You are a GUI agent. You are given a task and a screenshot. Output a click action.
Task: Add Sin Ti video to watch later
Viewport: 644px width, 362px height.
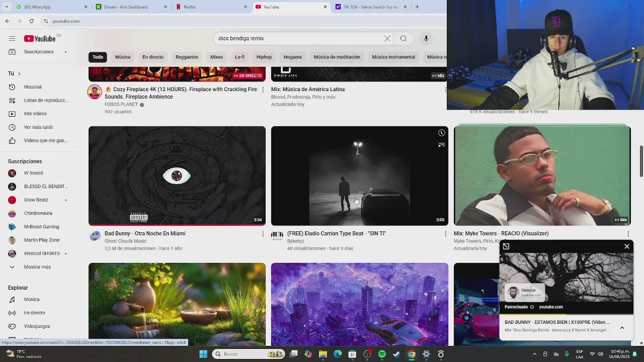coord(441,133)
